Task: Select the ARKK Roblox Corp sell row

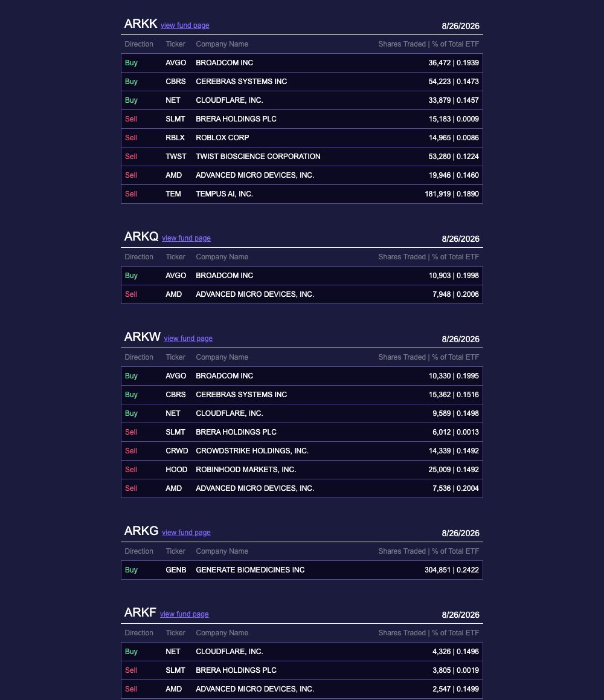Action: [x=302, y=138]
